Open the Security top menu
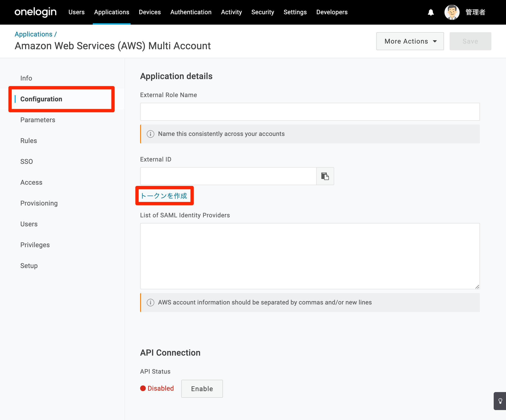 (x=263, y=12)
